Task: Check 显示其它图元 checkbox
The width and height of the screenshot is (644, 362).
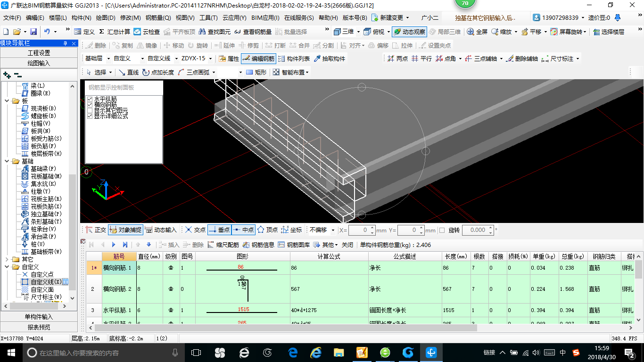Action: (x=90, y=110)
